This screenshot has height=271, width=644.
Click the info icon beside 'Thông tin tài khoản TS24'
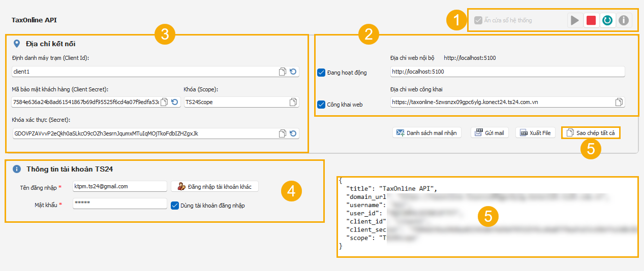pos(17,168)
